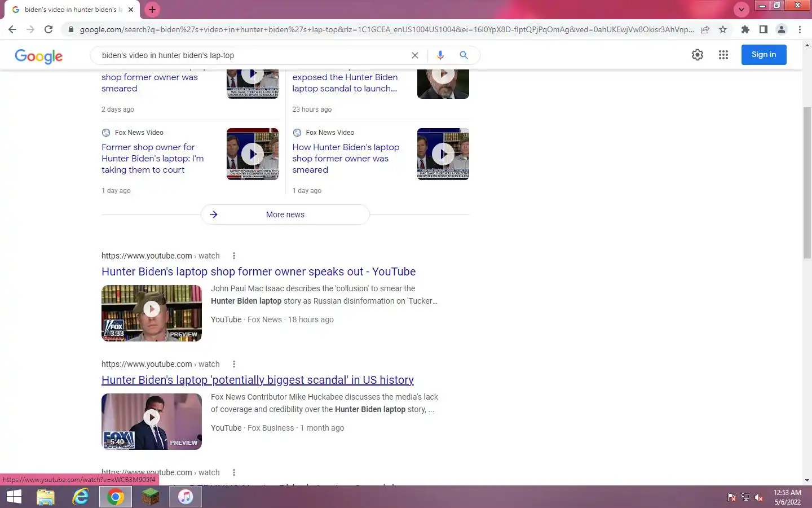This screenshot has height=508, width=812.
Task: Open the 2 days ago 'shop former owner was smeared' story
Action: click(149, 83)
